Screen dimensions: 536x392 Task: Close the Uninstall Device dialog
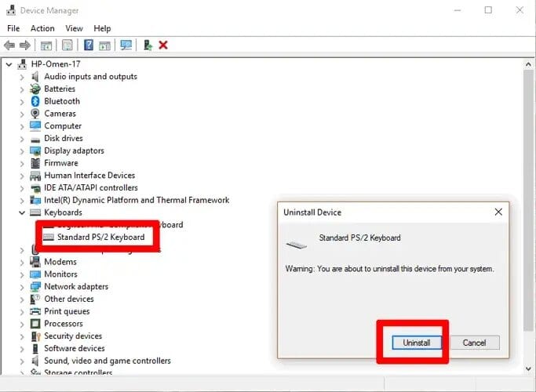point(498,212)
